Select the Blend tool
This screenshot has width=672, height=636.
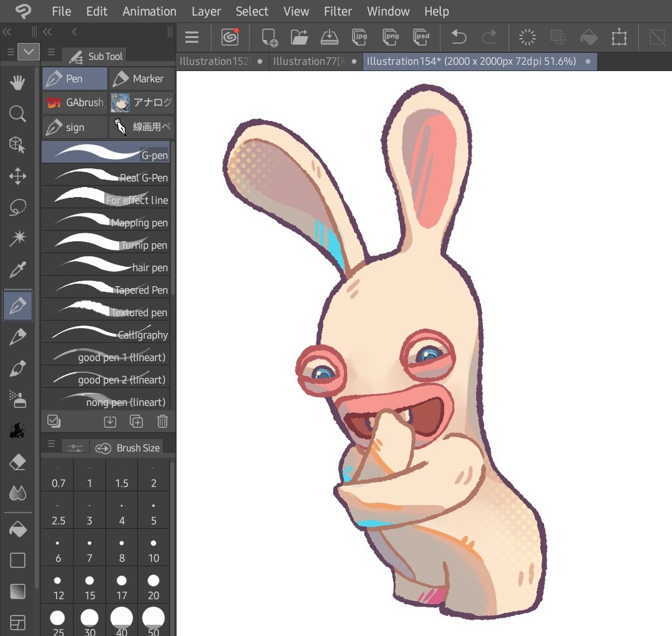[x=17, y=493]
